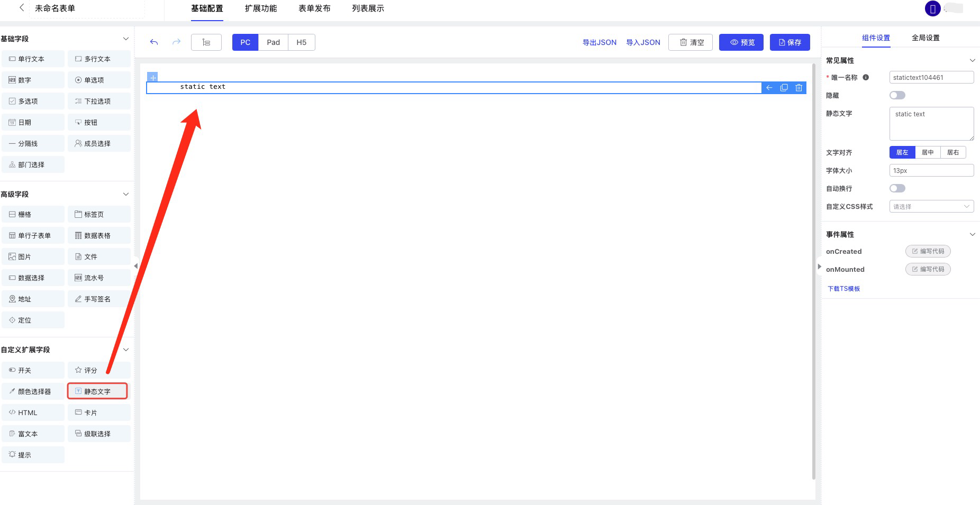Click the info icon next to 唯一名称

pyautogui.click(x=866, y=77)
